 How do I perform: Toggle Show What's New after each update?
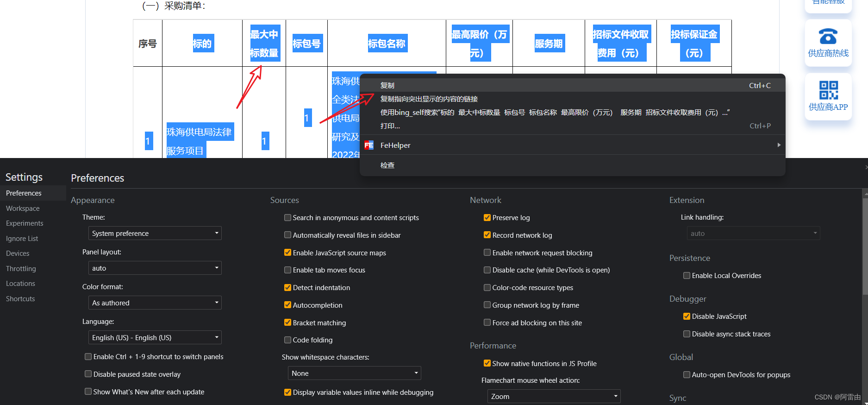88,392
